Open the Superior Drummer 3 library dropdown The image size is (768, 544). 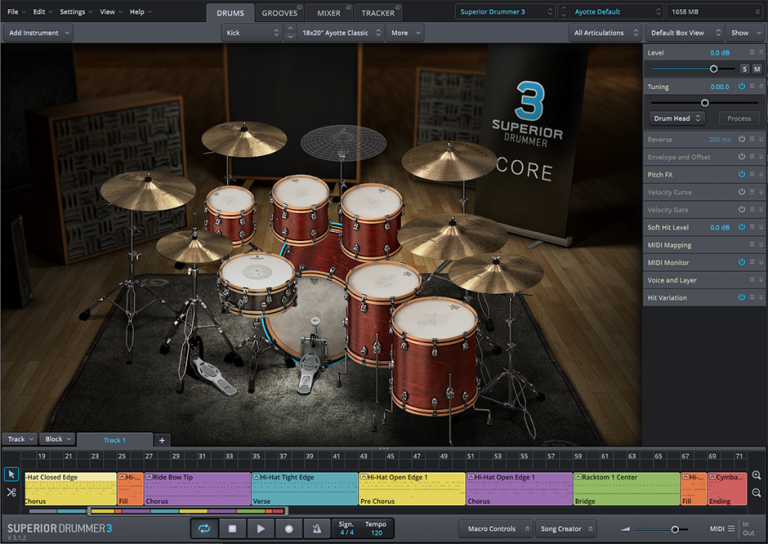click(505, 11)
